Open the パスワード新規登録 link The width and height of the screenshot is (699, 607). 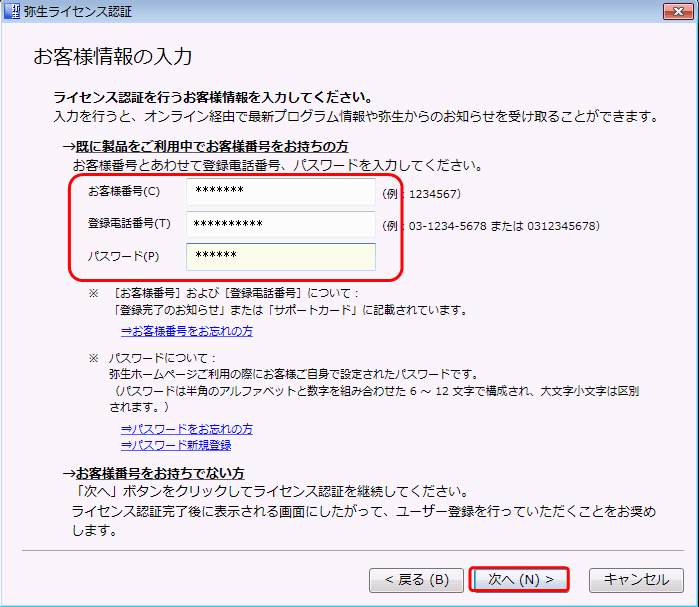176,445
